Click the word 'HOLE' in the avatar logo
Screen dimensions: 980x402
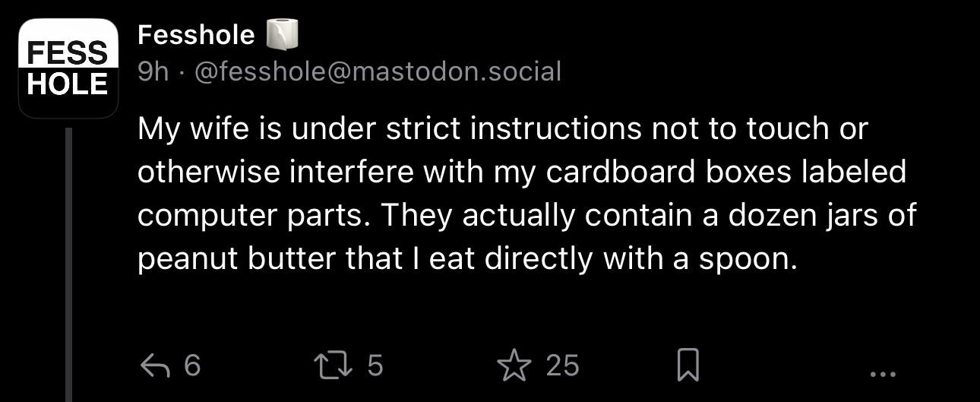point(68,85)
